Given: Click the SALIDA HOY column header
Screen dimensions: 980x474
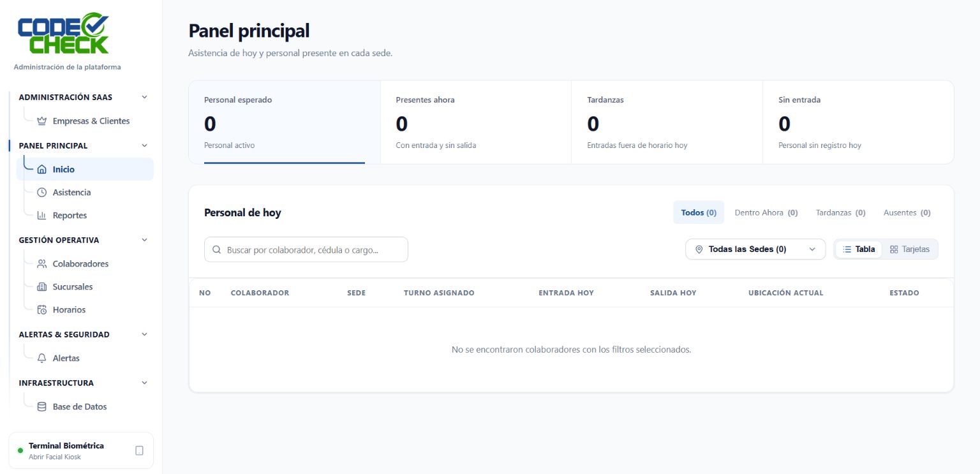Looking at the screenshot, I should click(x=673, y=293).
